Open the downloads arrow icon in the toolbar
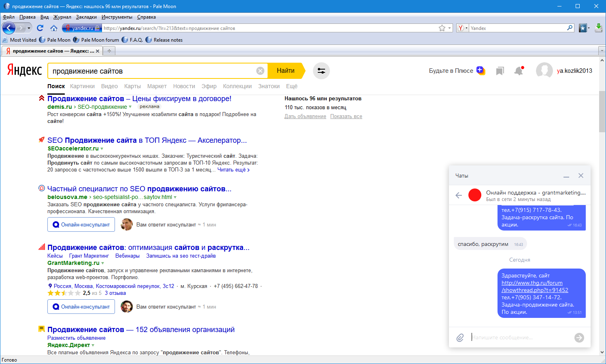 point(599,28)
